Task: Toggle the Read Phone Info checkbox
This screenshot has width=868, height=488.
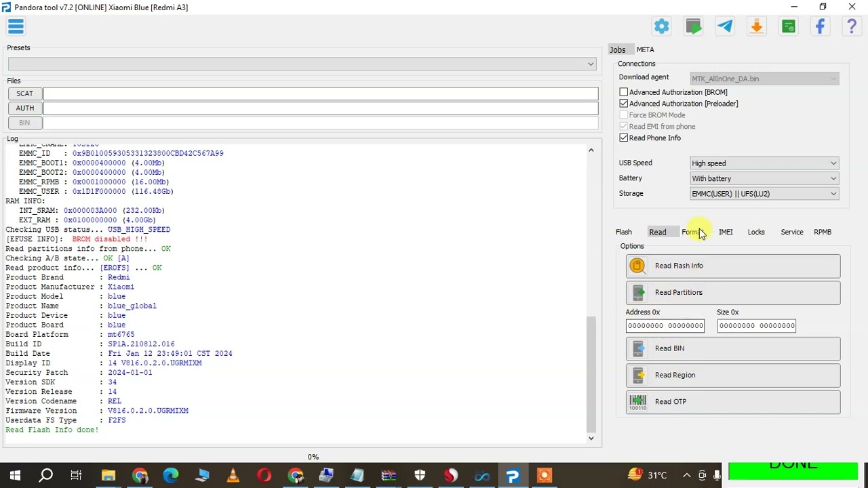Action: coord(624,138)
